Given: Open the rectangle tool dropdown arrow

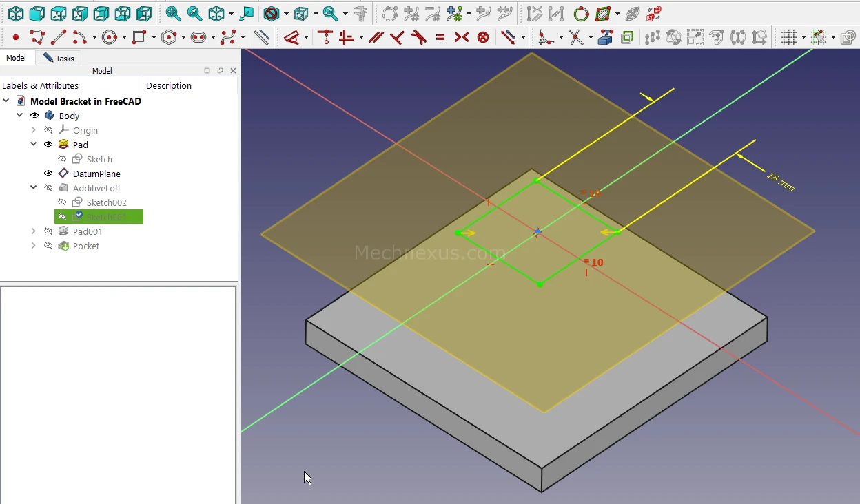Looking at the screenshot, I should coord(154,38).
